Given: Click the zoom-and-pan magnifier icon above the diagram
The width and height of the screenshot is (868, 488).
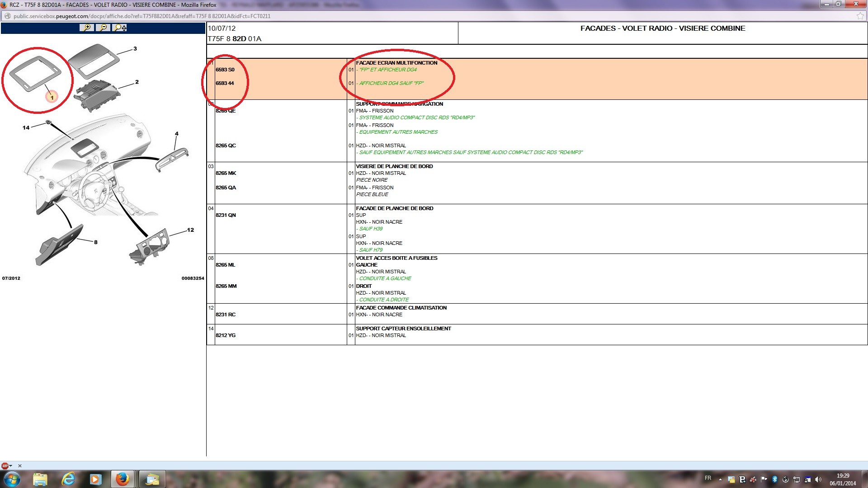Looking at the screenshot, I should [x=120, y=28].
